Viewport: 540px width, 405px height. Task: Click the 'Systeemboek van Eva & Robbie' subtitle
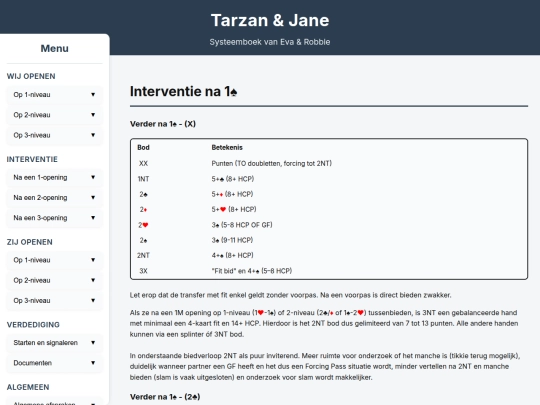270,42
